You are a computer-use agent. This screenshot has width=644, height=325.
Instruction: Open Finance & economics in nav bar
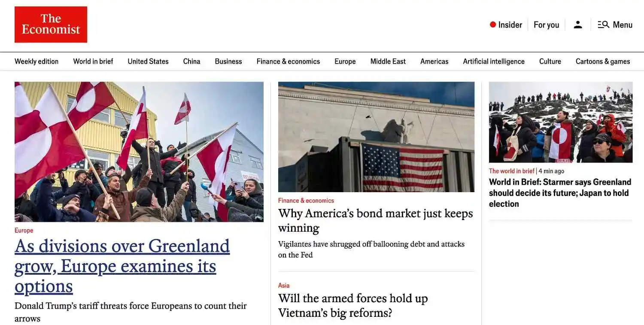[x=288, y=61]
